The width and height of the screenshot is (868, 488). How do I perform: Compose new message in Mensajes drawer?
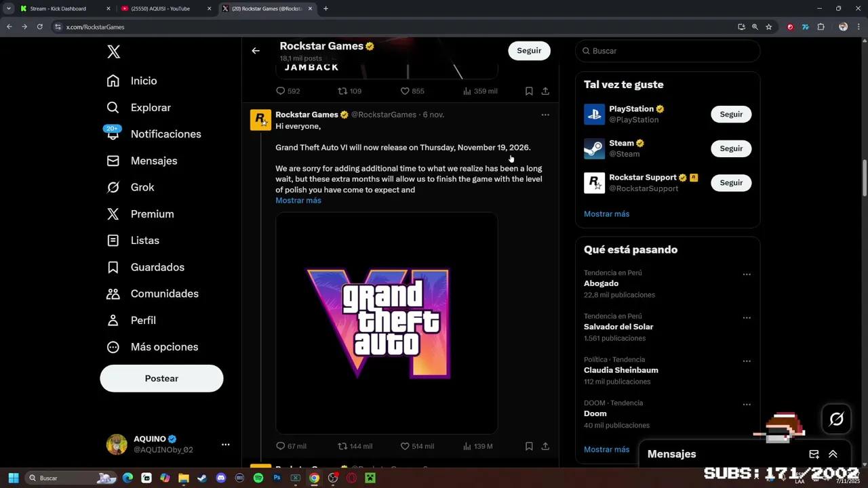[814, 454]
